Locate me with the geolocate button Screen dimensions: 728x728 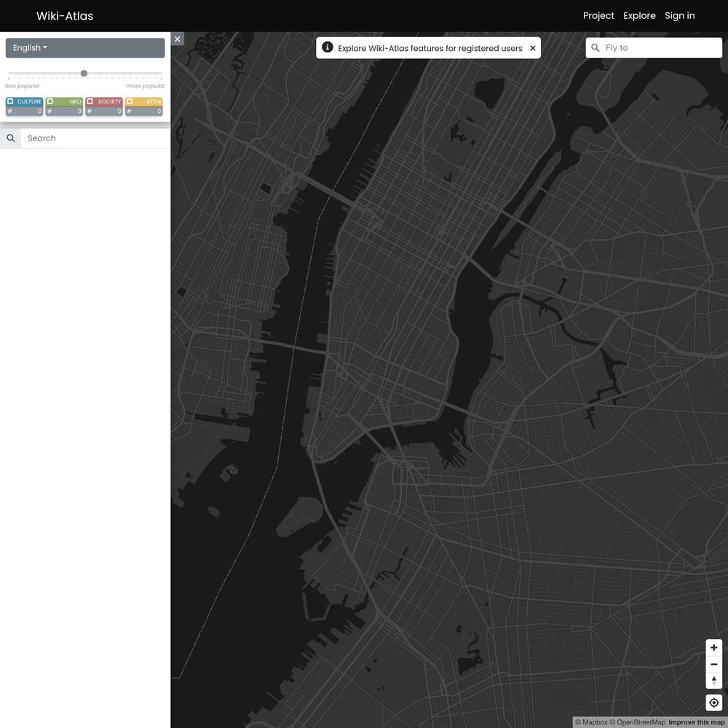pyautogui.click(x=713, y=703)
